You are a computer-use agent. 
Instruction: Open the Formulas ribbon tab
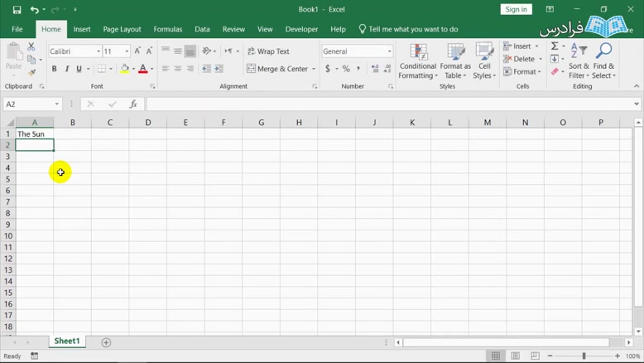click(168, 29)
